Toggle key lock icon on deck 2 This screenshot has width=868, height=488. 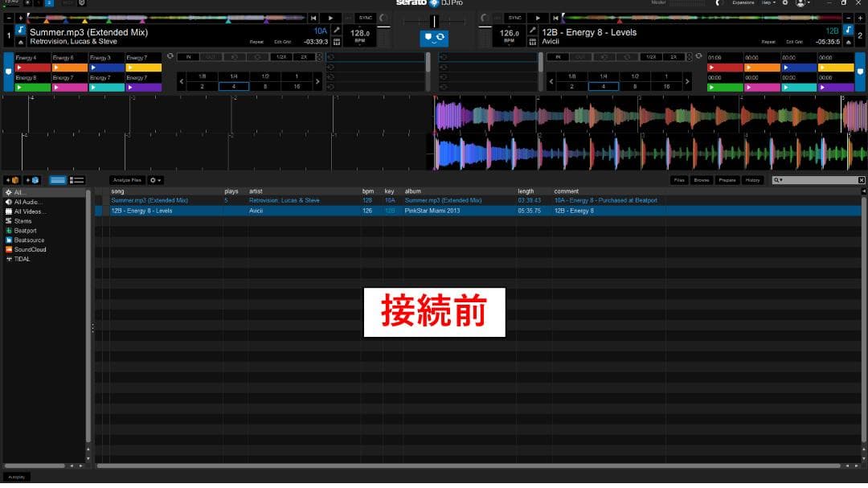coord(848,28)
